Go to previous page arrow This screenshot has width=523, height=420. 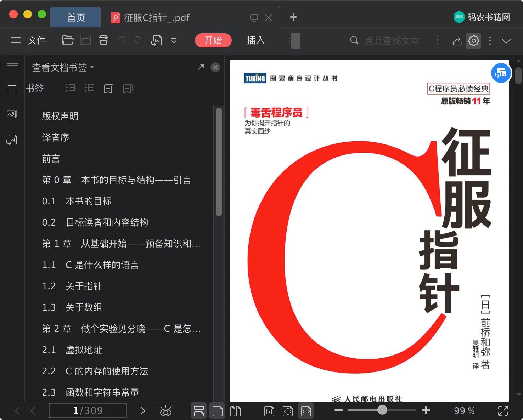33,411
